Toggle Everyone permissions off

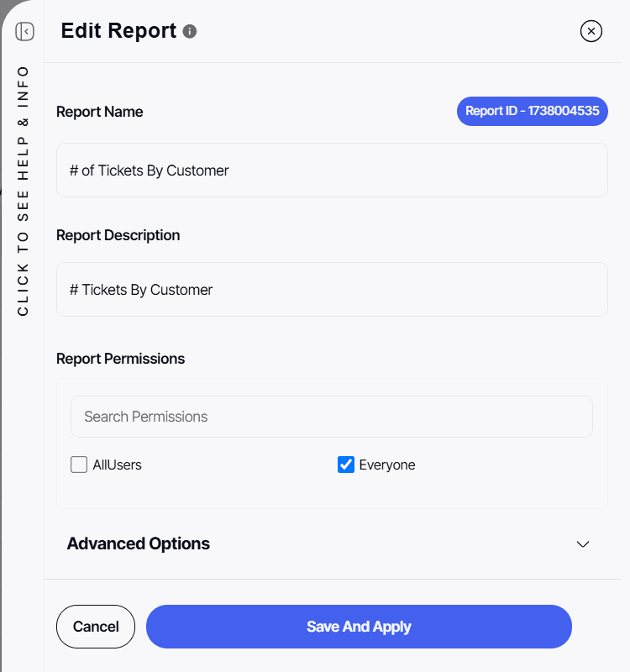346,465
